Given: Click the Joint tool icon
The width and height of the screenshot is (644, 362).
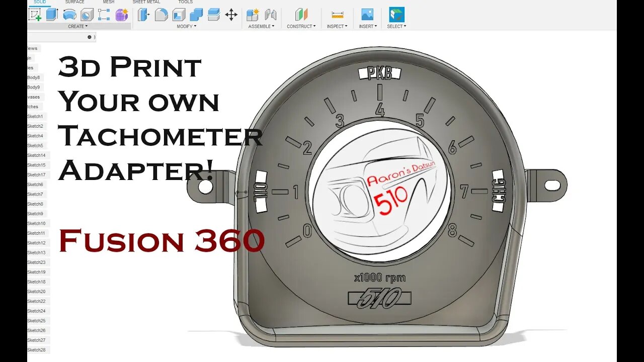Looking at the screenshot, I should click(x=270, y=15).
